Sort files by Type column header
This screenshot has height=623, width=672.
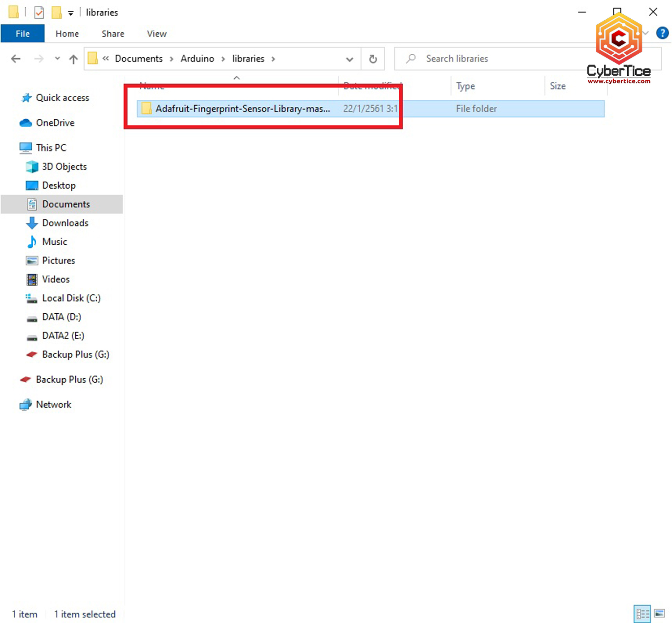465,86
